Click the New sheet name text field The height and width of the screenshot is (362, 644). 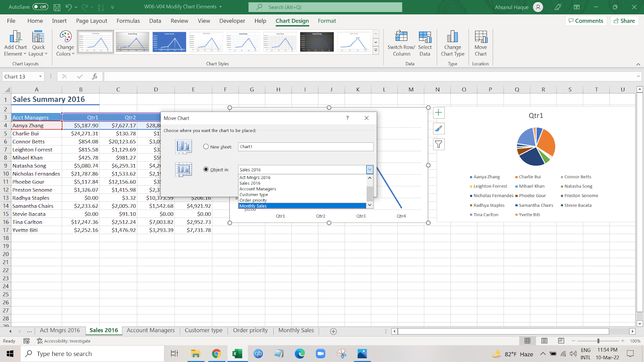point(305,147)
